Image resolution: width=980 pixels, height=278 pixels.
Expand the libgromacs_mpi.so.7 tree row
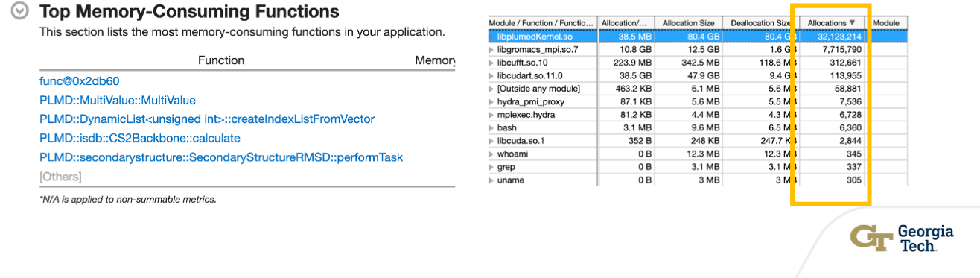491,49
